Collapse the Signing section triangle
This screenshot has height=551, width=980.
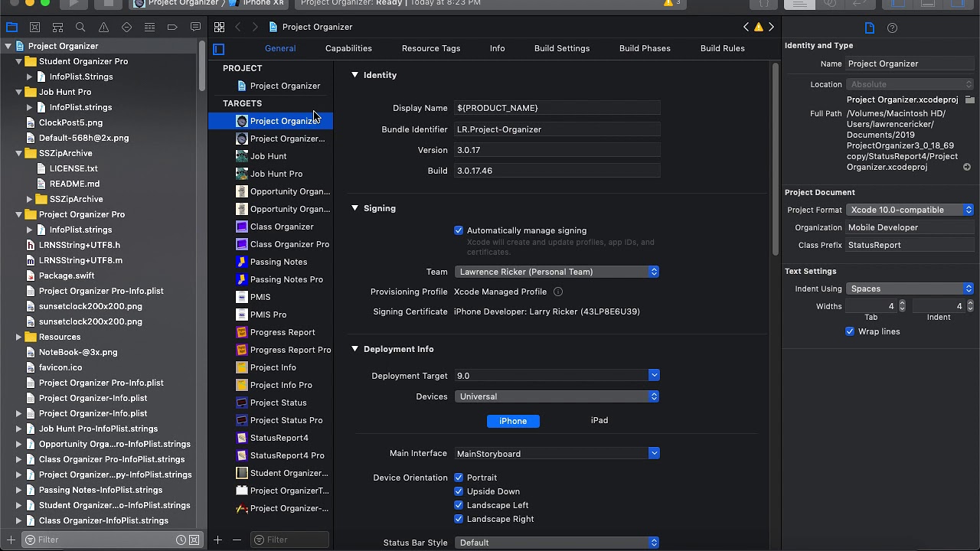point(354,208)
